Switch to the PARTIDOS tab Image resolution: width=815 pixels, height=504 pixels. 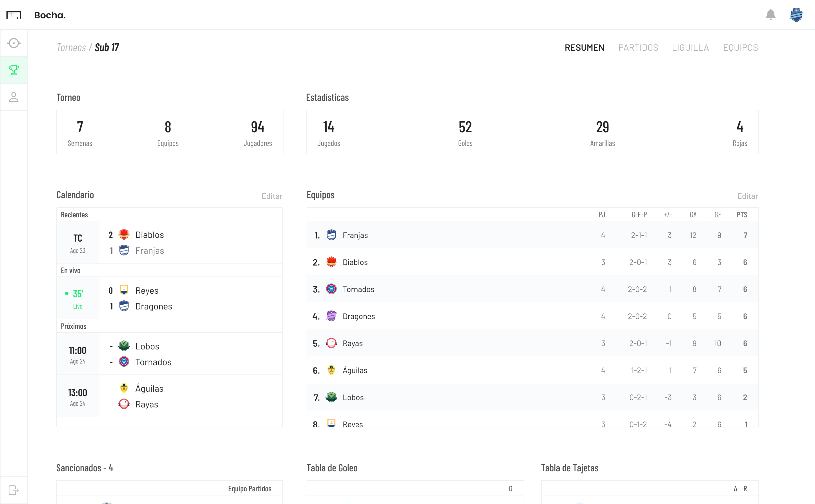point(638,47)
